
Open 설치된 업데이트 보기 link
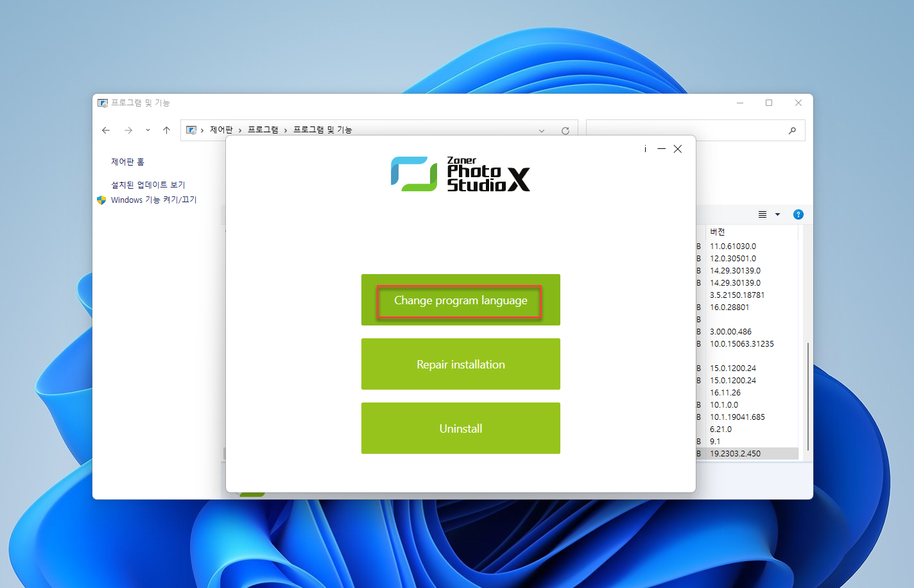pyautogui.click(x=148, y=185)
